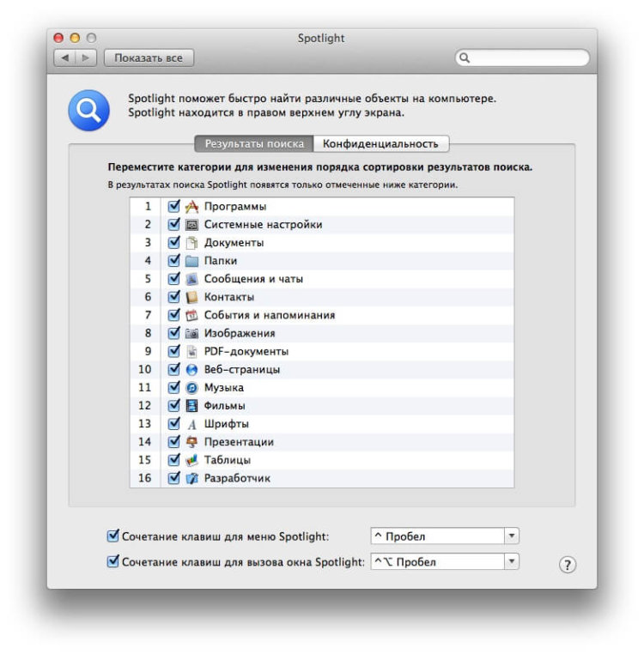Viewport: 644px width, 654px height.
Task: Disable the Spotlight window shortcut checkbox
Action: click(113, 561)
